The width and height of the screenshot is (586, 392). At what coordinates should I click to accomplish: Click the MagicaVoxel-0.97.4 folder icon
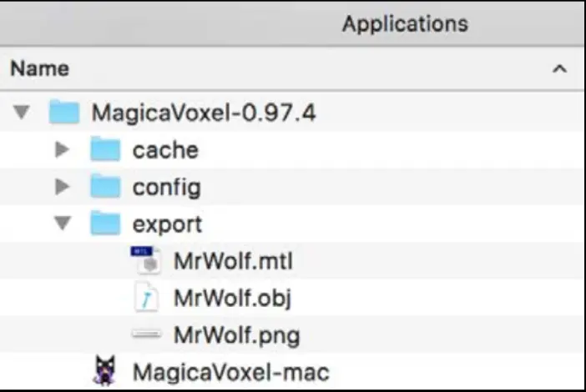(x=64, y=113)
